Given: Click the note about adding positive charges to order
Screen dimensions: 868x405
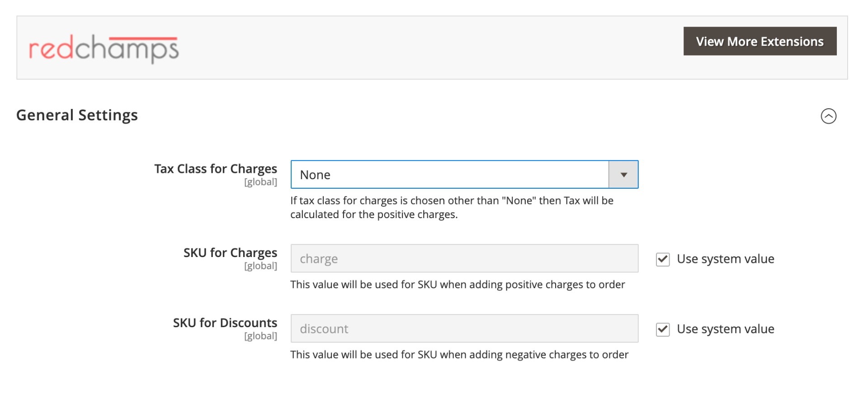Looking at the screenshot, I should (458, 285).
